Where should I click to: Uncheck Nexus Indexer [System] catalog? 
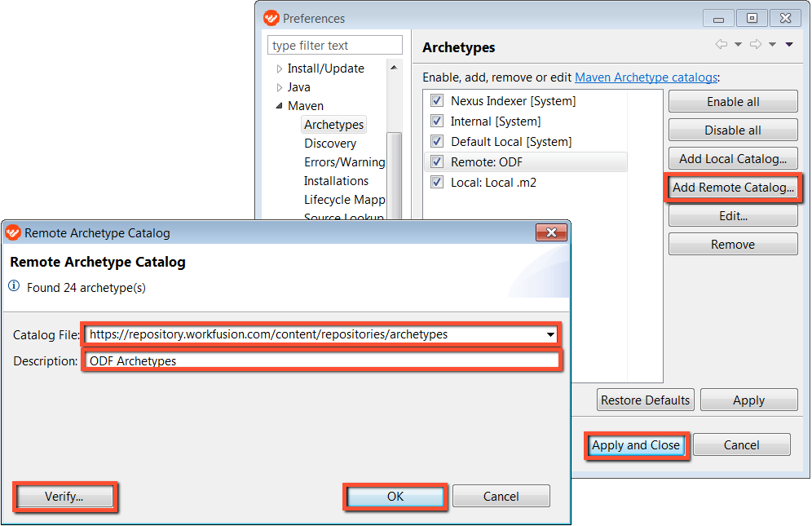(x=437, y=100)
